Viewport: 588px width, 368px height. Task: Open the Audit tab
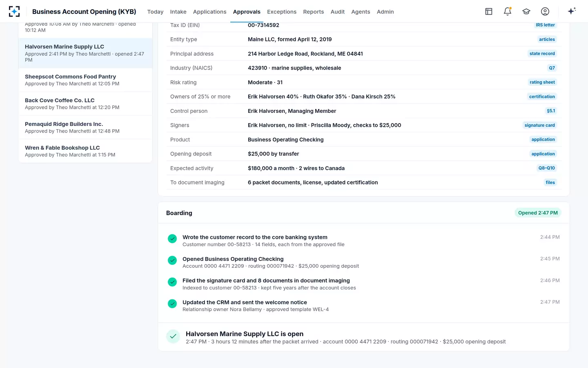coord(338,12)
